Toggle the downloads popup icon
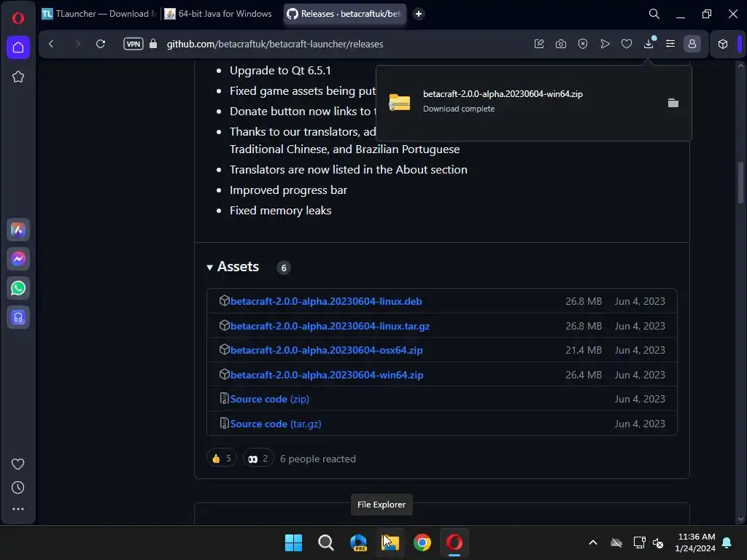This screenshot has height=560, width=747. click(x=649, y=44)
